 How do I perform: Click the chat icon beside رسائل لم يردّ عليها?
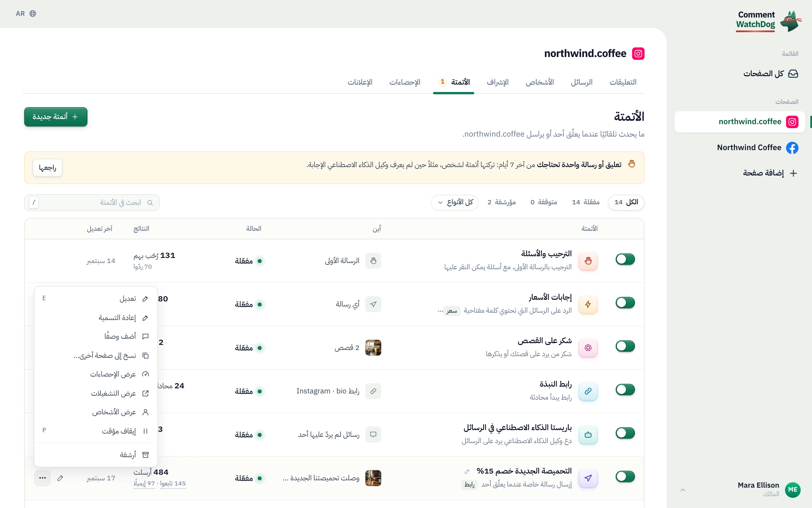[x=373, y=434]
